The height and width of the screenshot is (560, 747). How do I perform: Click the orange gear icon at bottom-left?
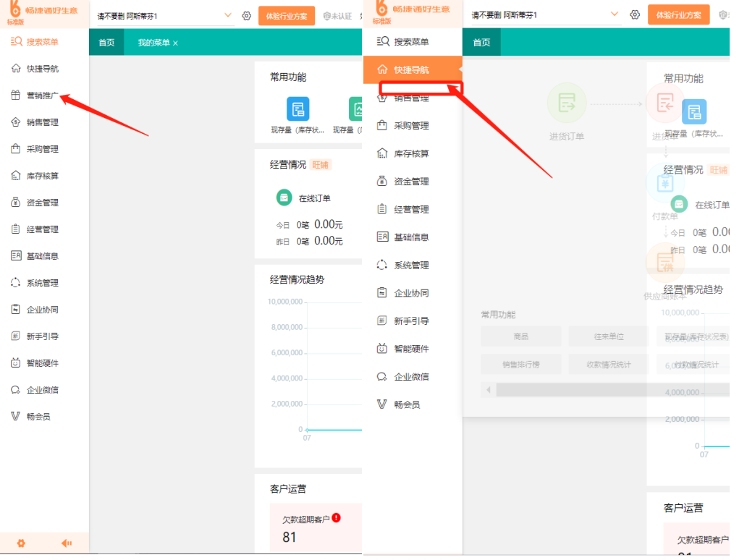[21, 543]
